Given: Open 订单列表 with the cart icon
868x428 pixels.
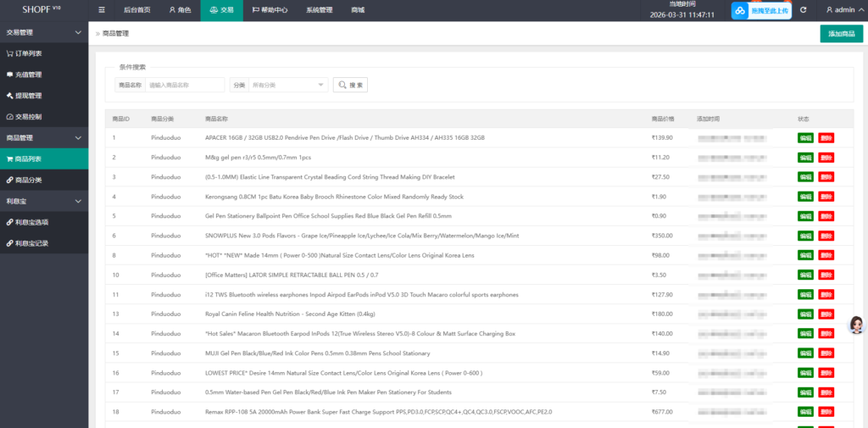Looking at the screenshot, I should [28, 53].
